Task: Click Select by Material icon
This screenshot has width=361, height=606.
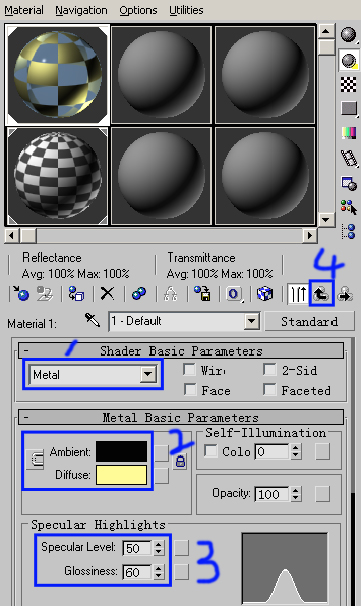Action: 349,207
